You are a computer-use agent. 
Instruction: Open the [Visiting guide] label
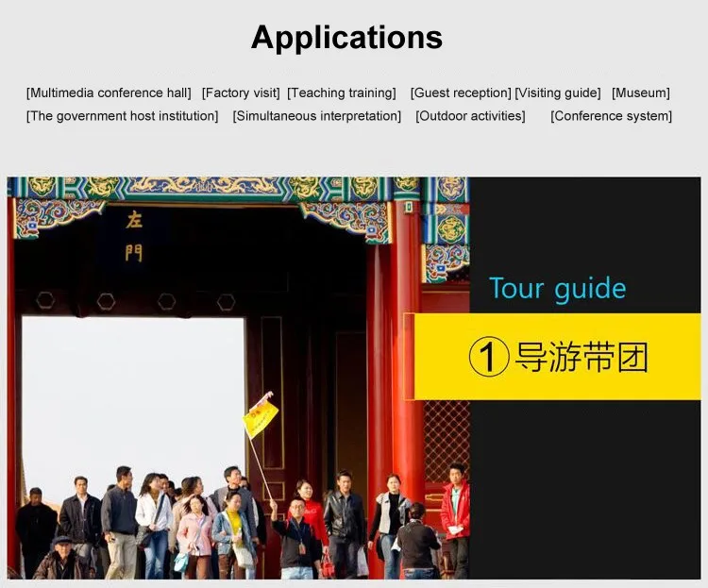tap(558, 92)
